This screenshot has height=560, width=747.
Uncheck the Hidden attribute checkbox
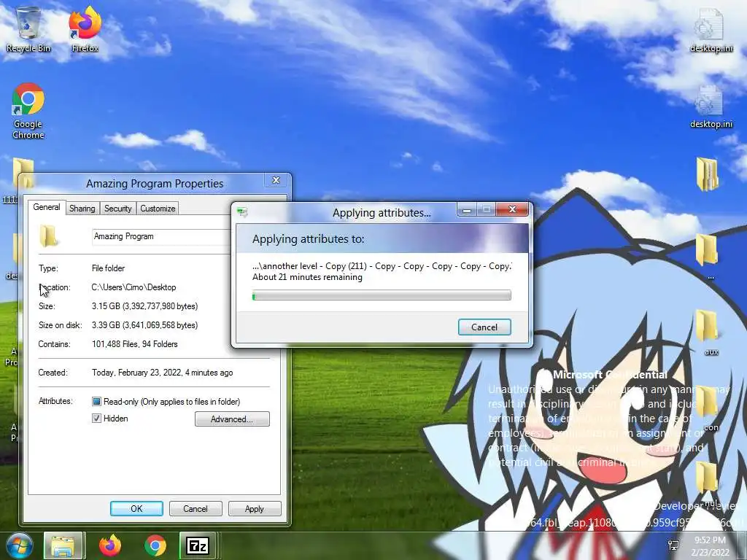tap(97, 418)
